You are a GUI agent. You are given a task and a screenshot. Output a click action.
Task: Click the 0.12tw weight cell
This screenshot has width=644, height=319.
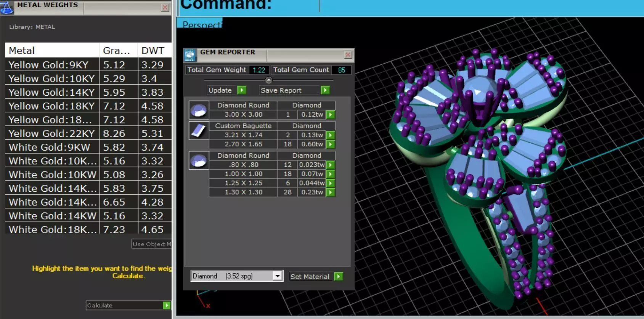coord(312,115)
